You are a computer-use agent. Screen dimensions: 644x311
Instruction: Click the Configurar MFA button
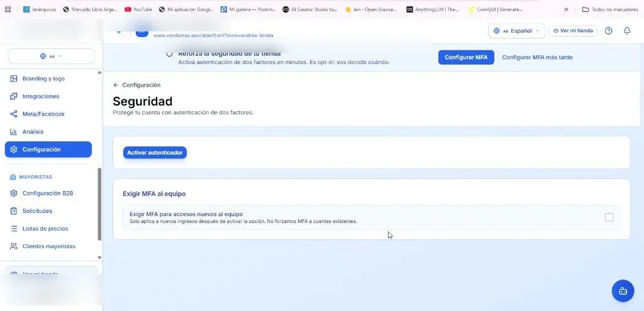[x=466, y=57]
